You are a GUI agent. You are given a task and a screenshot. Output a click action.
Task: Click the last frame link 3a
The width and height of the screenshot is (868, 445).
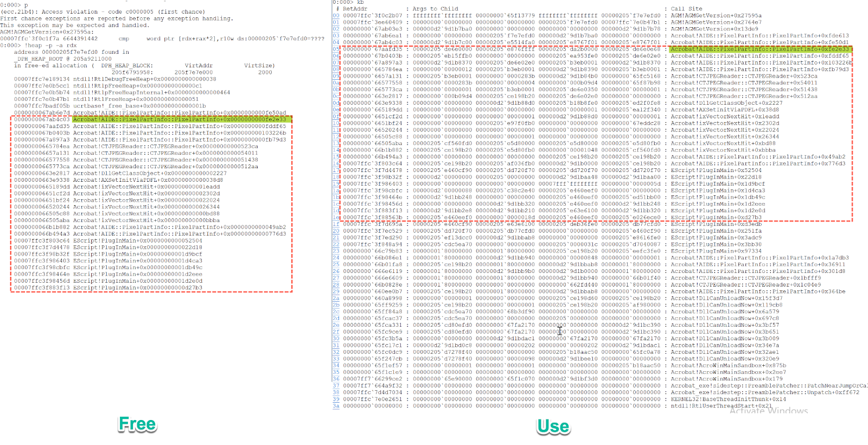click(x=336, y=406)
